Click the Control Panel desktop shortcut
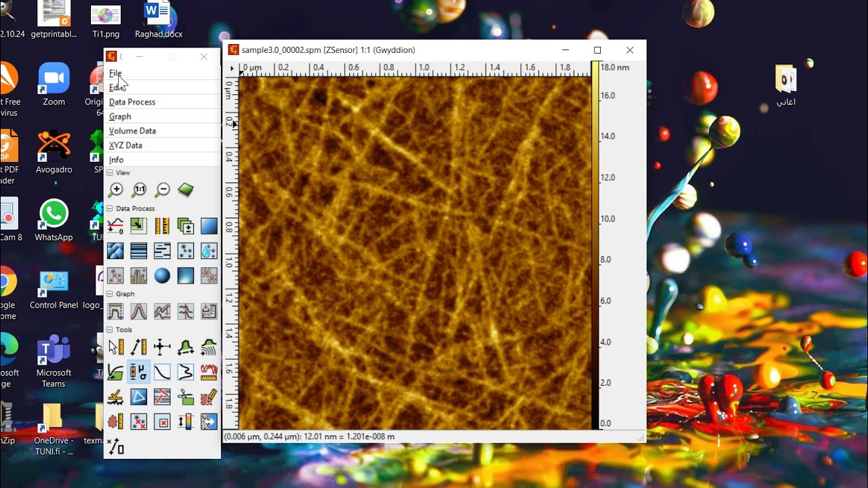This screenshot has height=488, width=868. (54, 289)
